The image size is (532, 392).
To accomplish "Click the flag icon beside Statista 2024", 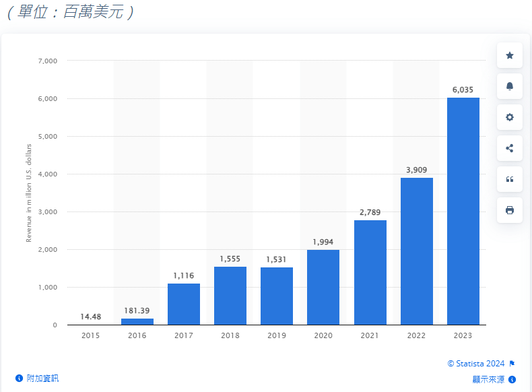I will (512, 364).
